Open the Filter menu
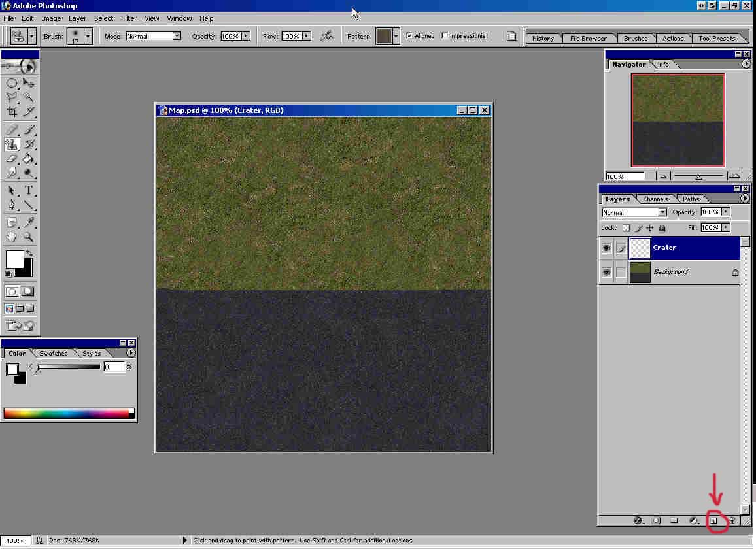756x549 pixels. pyautogui.click(x=129, y=18)
